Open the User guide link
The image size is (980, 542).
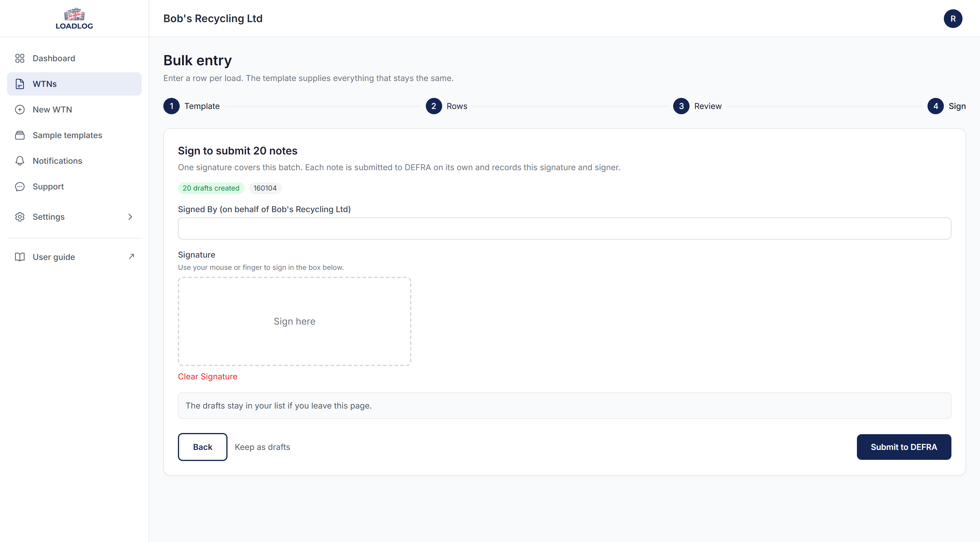74,257
